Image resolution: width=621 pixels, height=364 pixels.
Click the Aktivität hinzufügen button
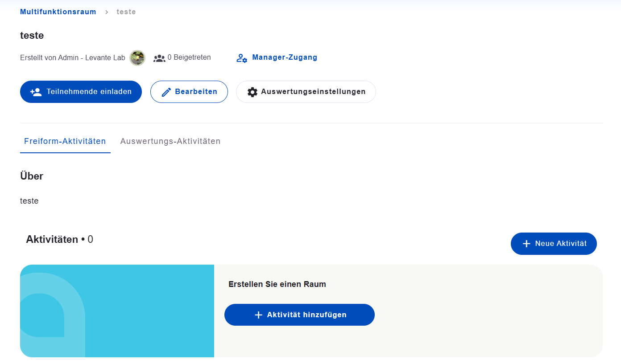tap(299, 315)
